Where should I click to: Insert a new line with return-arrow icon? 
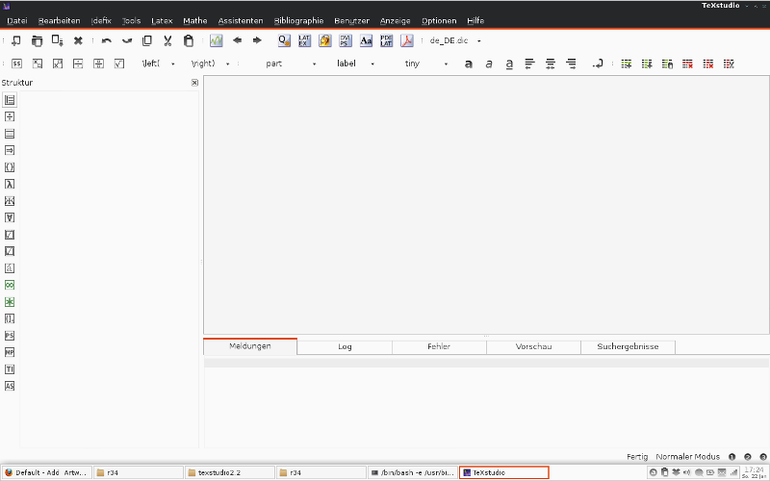(598, 64)
